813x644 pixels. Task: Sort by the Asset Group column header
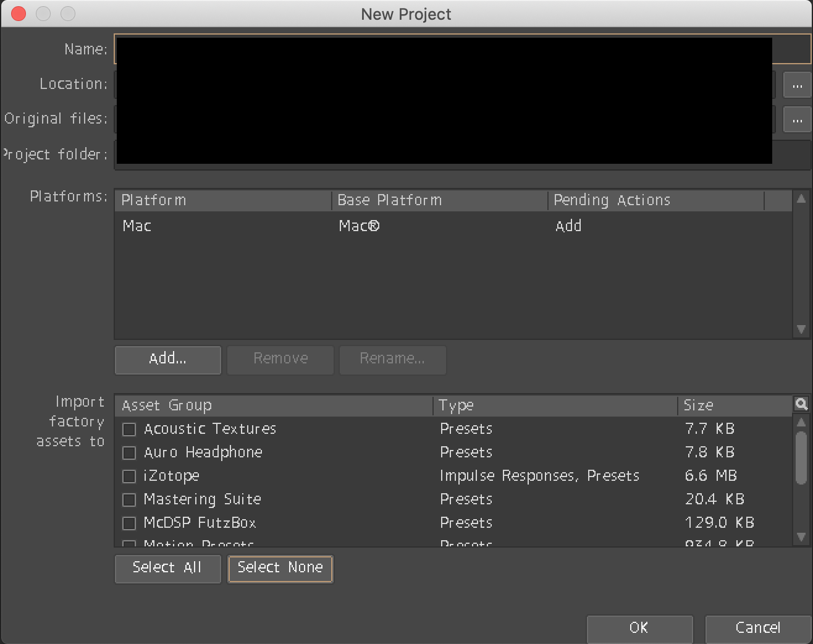(274, 405)
